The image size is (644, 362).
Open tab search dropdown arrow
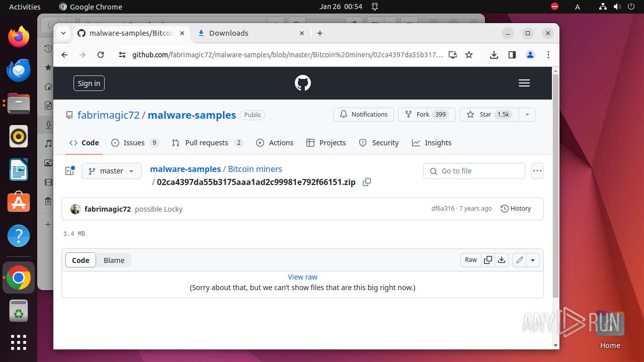63,33
